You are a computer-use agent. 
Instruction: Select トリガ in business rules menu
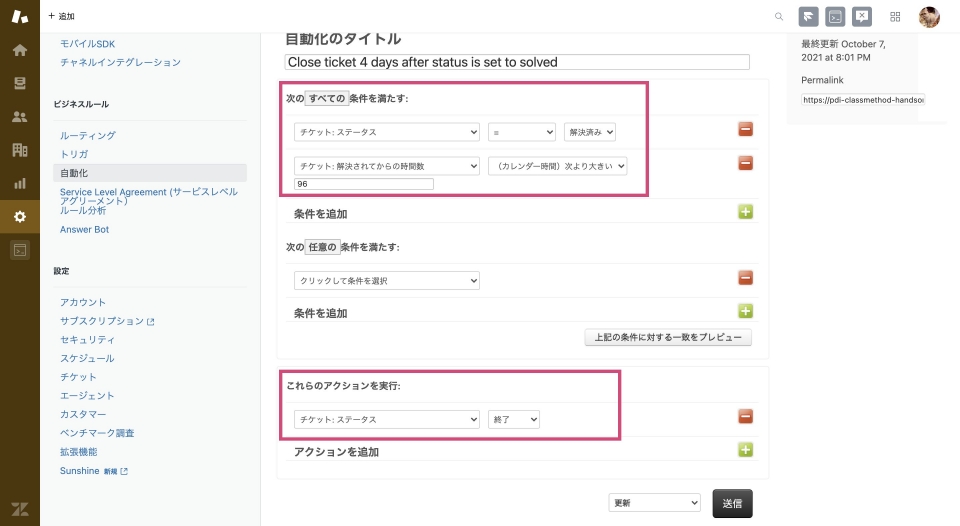coord(74,154)
